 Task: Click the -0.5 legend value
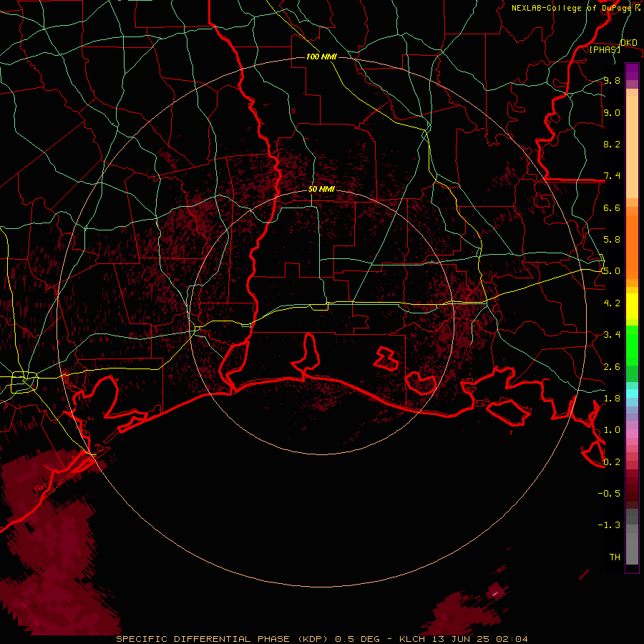click(x=609, y=494)
